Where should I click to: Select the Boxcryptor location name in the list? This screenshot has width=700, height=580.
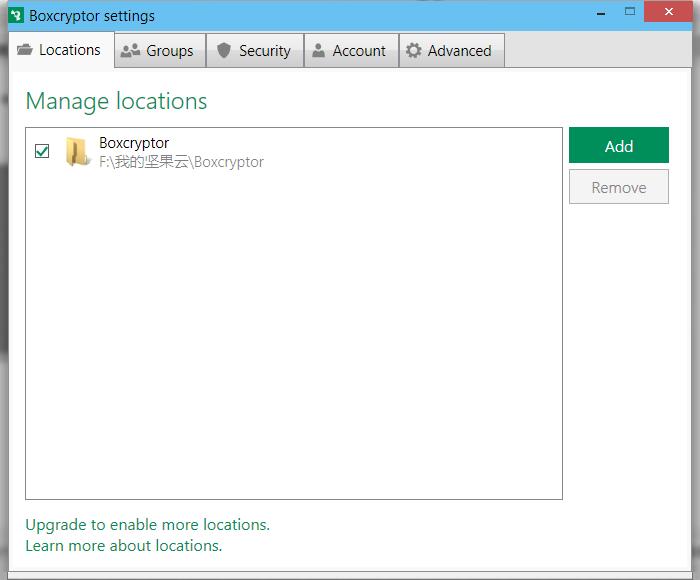(x=134, y=143)
